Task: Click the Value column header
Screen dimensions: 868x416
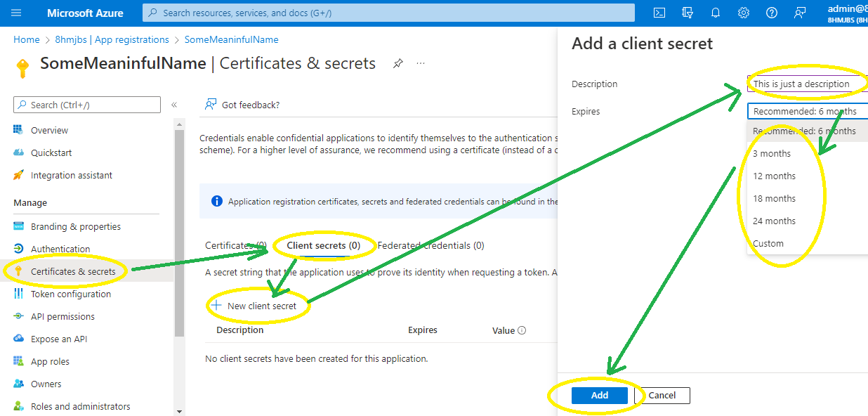Action: point(504,330)
